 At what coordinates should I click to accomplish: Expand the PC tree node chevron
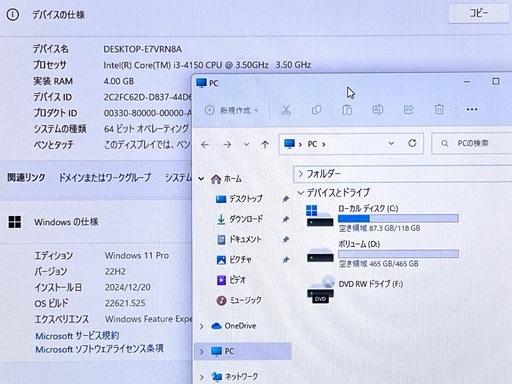click(201, 351)
